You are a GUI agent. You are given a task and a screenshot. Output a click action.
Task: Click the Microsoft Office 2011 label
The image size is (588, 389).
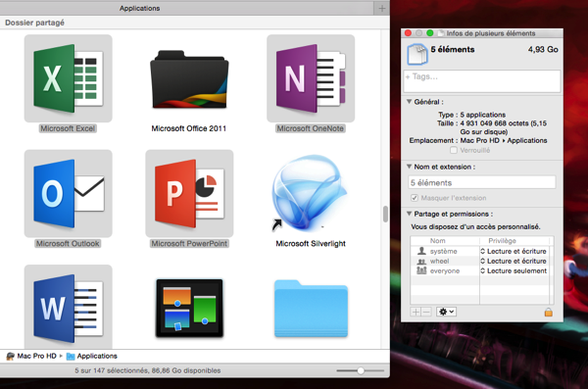pos(188,128)
